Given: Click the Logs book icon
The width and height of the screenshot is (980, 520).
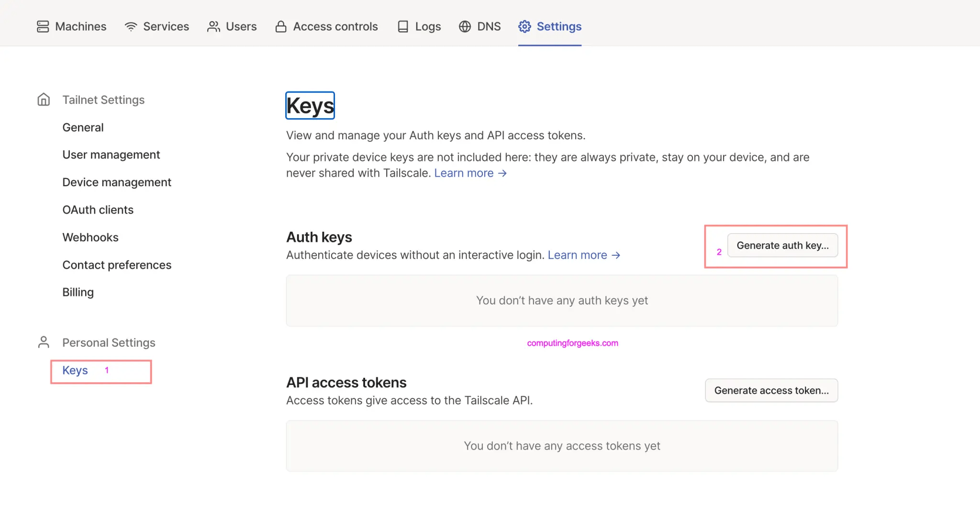Looking at the screenshot, I should (403, 26).
